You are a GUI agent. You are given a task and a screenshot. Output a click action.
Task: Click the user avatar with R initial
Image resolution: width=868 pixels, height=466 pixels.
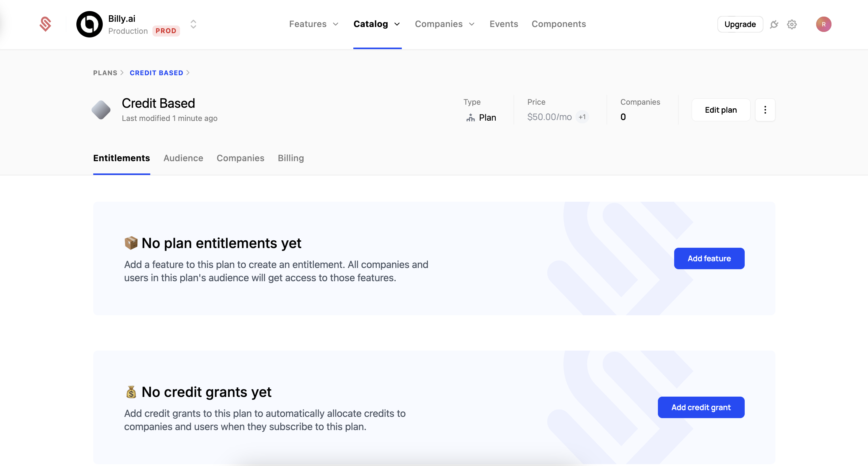pos(824,24)
